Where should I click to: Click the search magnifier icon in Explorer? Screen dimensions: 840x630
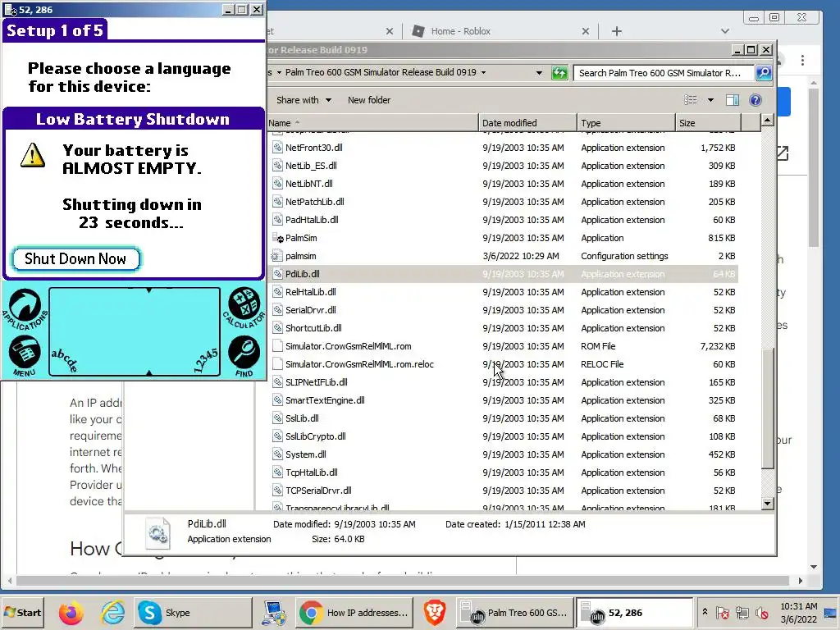[764, 73]
